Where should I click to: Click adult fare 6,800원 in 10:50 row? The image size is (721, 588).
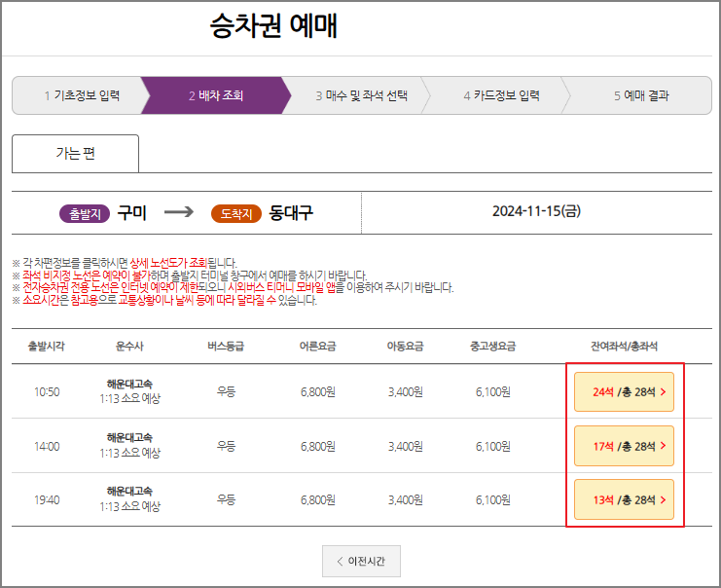point(318,392)
